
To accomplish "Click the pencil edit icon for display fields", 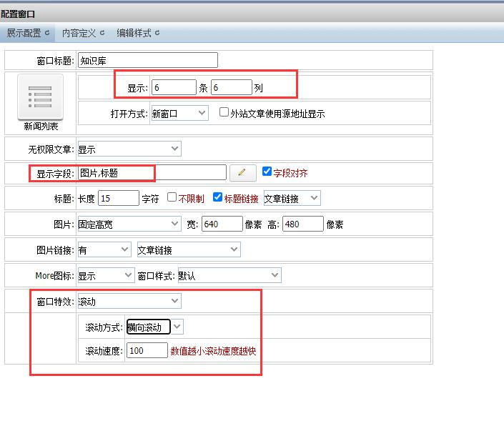I will 242,172.
